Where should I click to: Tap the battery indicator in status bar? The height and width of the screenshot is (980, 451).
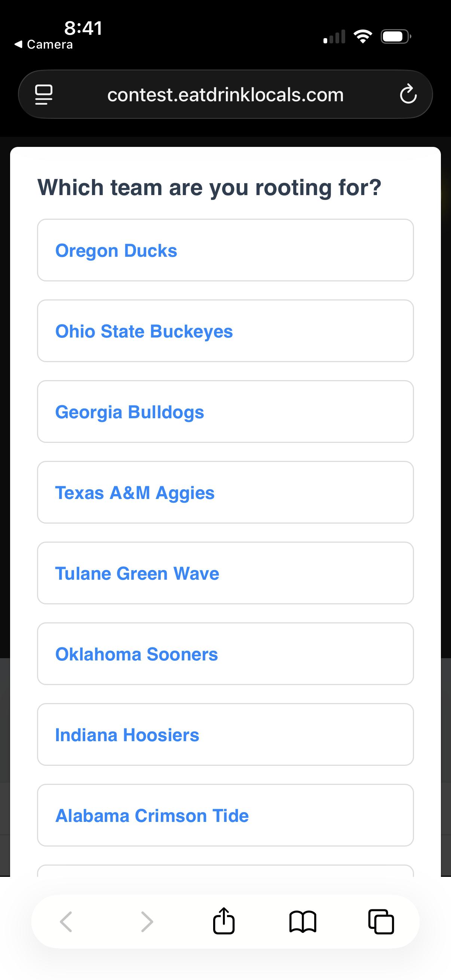(x=395, y=37)
